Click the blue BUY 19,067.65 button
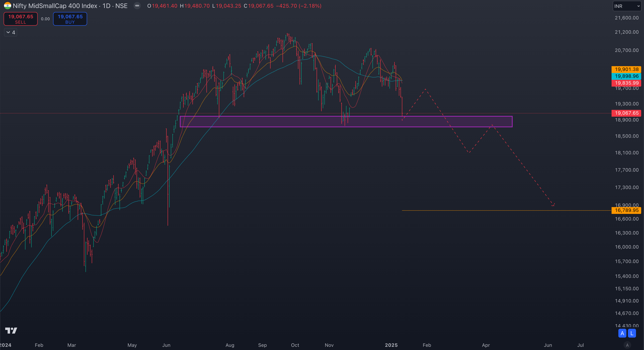The width and height of the screenshot is (644, 350). [x=70, y=19]
